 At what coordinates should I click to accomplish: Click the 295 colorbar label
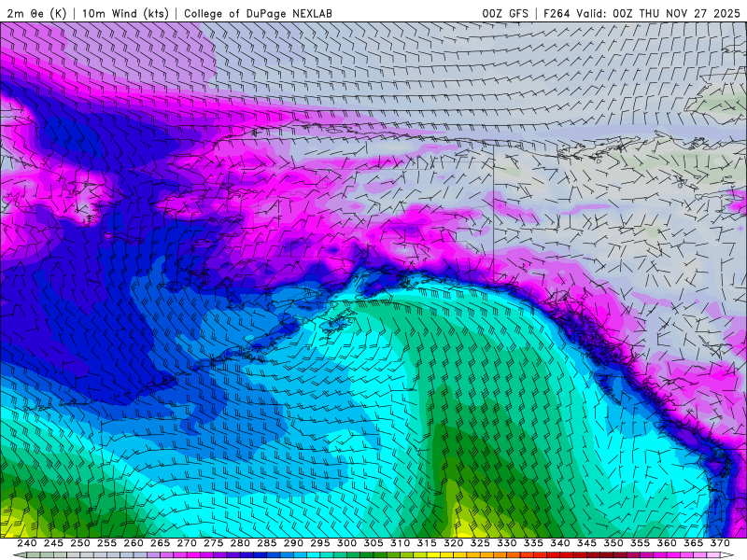tap(320, 543)
